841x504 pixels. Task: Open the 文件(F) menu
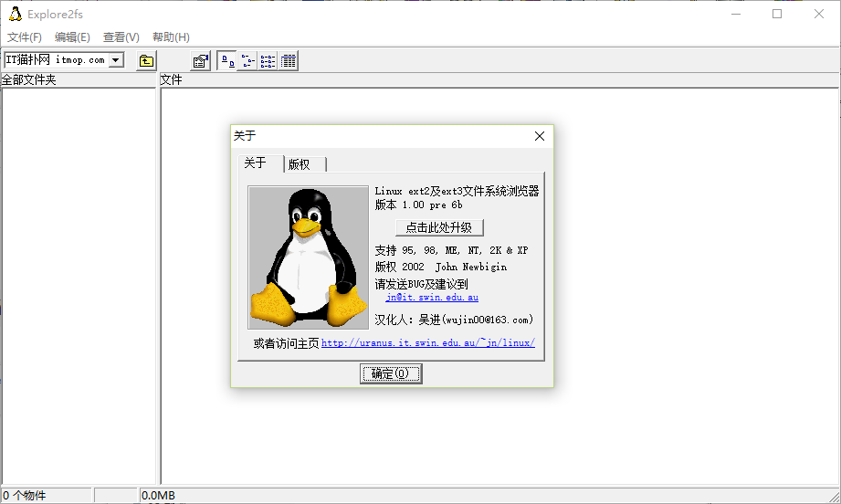point(24,37)
